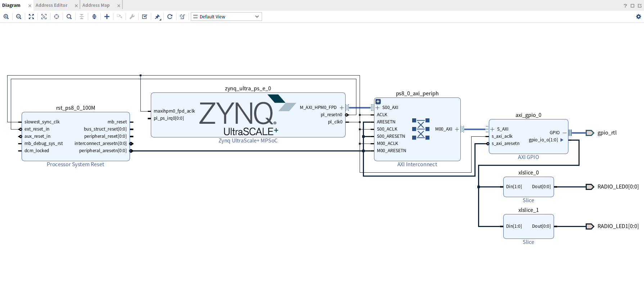644x295 pixels.
Task: Click the help question mark icon
Action: coord(625,5)
